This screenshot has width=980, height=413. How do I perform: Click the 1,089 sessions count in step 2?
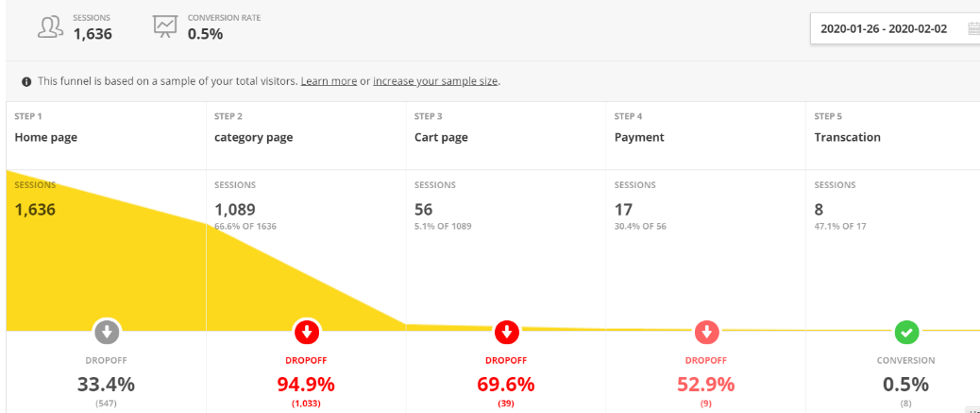point(235,209)
